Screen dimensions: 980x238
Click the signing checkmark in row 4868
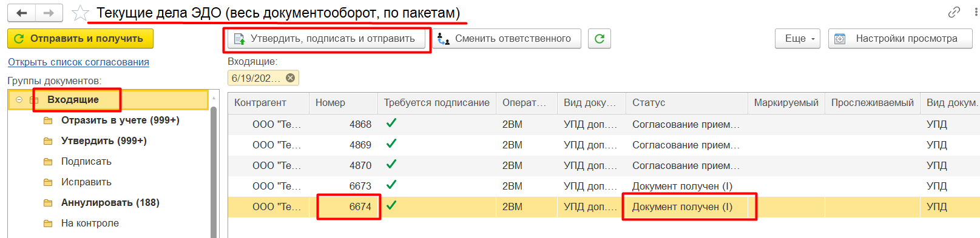click(391, 124)
